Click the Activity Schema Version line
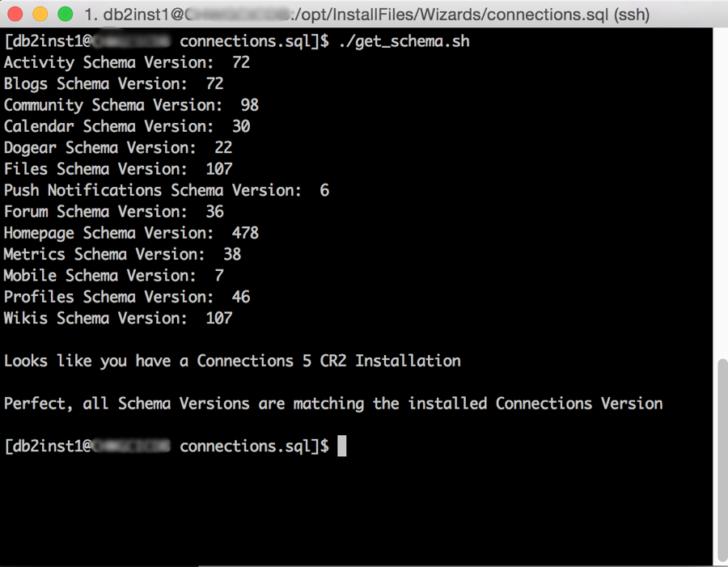The image size is (728, 567). pyautogui.click(x=127, y=62)
